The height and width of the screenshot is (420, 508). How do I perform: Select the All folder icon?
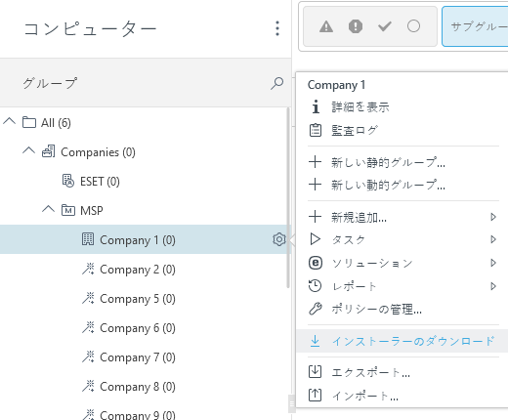coord(29,122)
